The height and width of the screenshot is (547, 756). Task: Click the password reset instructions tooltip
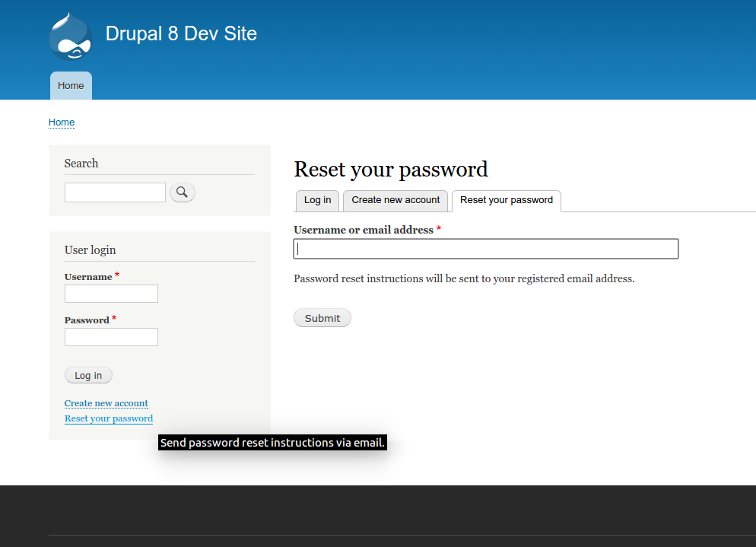click(272, 442)
